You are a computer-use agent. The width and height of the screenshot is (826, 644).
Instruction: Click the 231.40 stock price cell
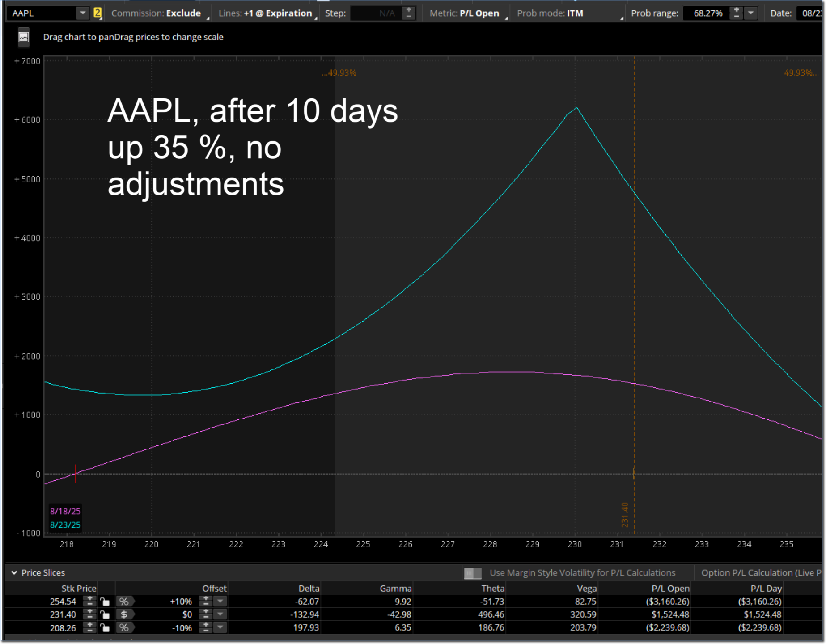[x=63, y=614]
